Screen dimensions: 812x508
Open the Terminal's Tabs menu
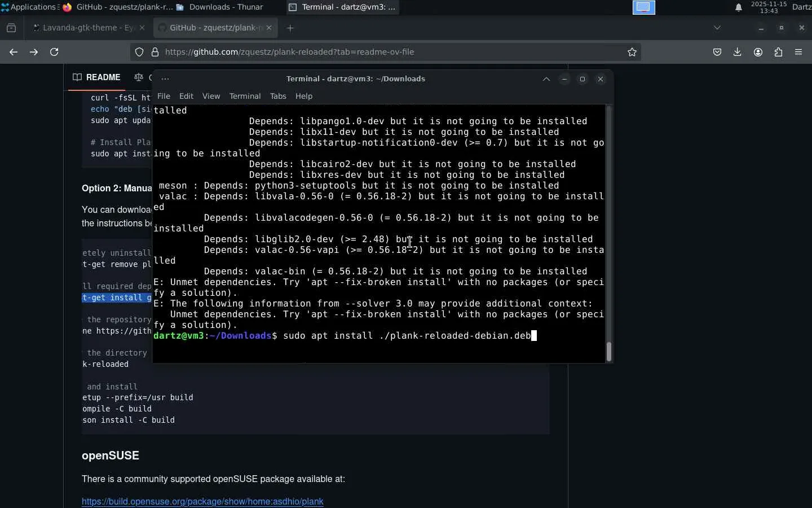coord(278,96)
